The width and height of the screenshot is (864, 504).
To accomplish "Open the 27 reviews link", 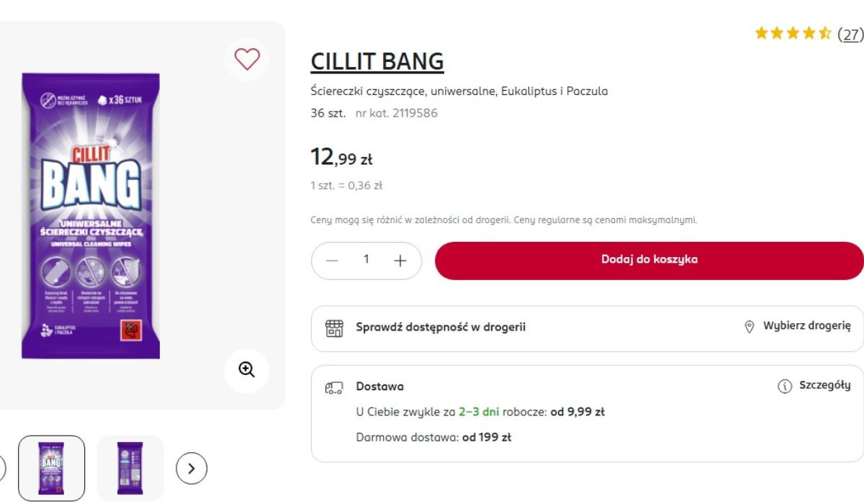I will tap(851, 34).
